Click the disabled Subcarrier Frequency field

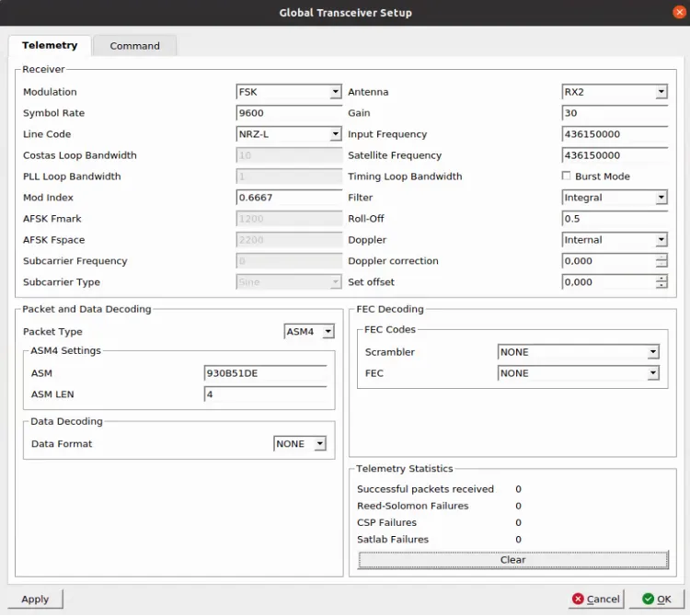(x=289, y=261)
